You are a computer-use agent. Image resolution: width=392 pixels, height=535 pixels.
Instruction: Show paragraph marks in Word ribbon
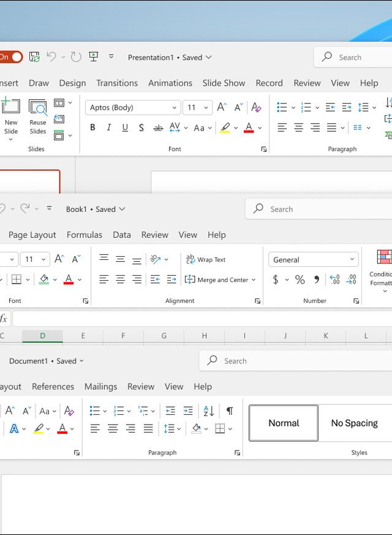230,411
